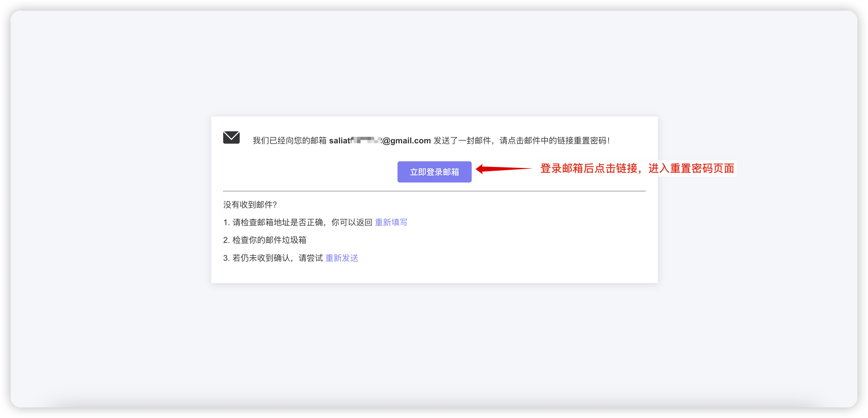
Task: Click the list number 2. marker
Action: coord(226,240)
